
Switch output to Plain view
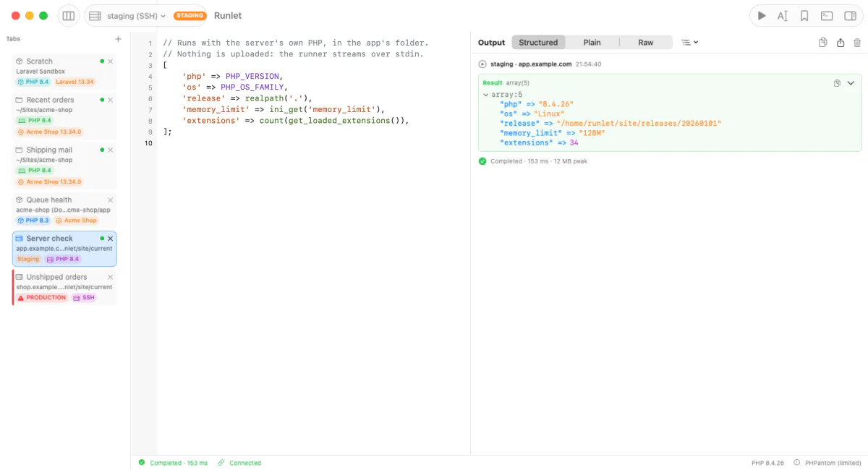click(x=592, y=43)
